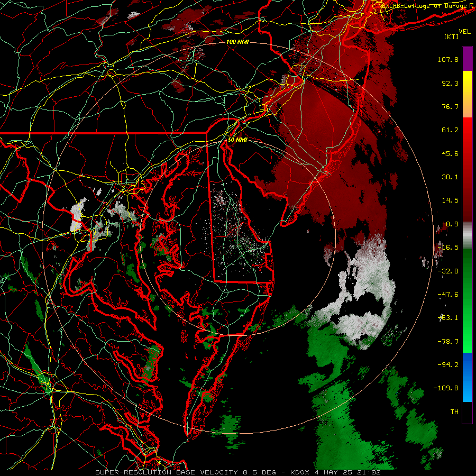The width and height of the screenshot is (476, 476).
Task: Pick the purple segment atop the velocity scale
Action: 467,59
